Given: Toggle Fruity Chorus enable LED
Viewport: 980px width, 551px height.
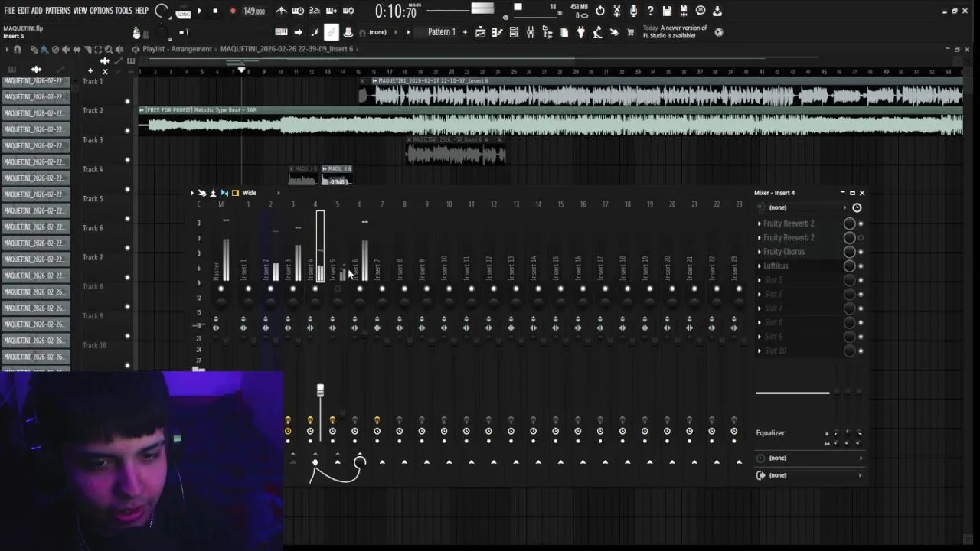Looking at the screenshot, I should pos(861,252).
